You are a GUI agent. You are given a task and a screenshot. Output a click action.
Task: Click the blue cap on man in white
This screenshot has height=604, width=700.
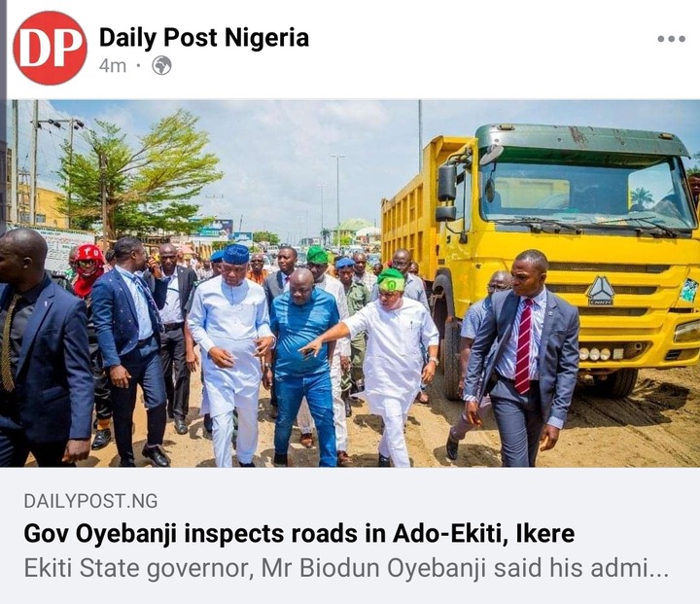235,254
